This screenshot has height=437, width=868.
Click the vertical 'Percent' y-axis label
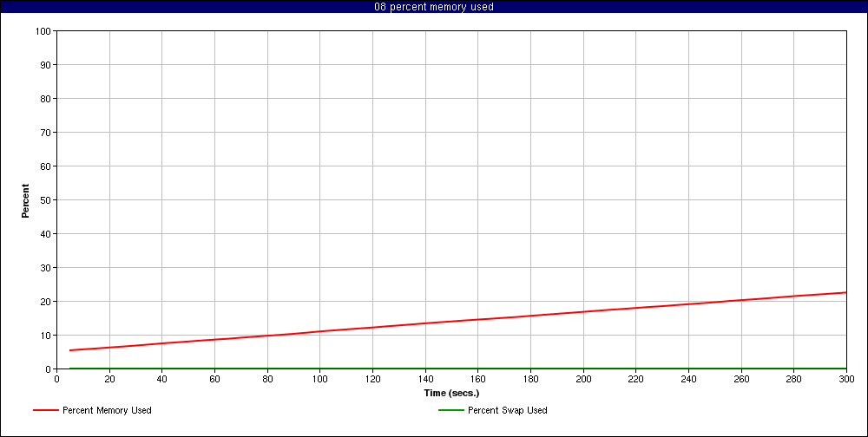(x=25, y=200)
